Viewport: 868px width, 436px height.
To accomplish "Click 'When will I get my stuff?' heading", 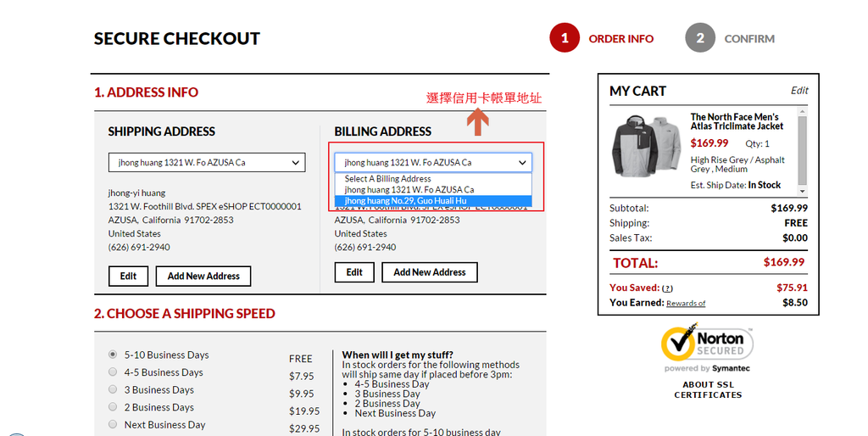I will [x=398, y=355].
